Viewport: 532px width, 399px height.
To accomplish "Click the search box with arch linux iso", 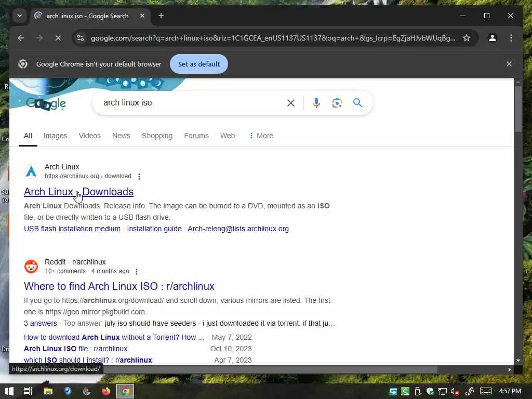I will click(x=192, y=103).
